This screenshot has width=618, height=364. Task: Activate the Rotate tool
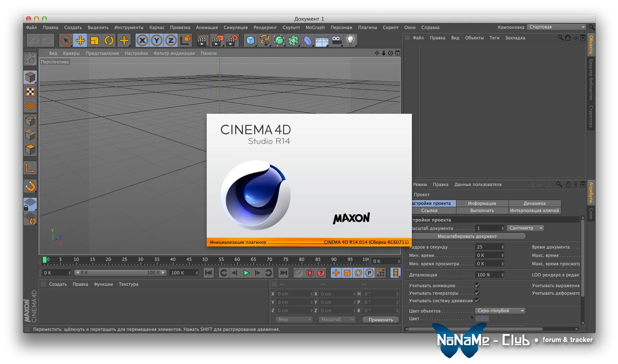click(x=109, y=40)
